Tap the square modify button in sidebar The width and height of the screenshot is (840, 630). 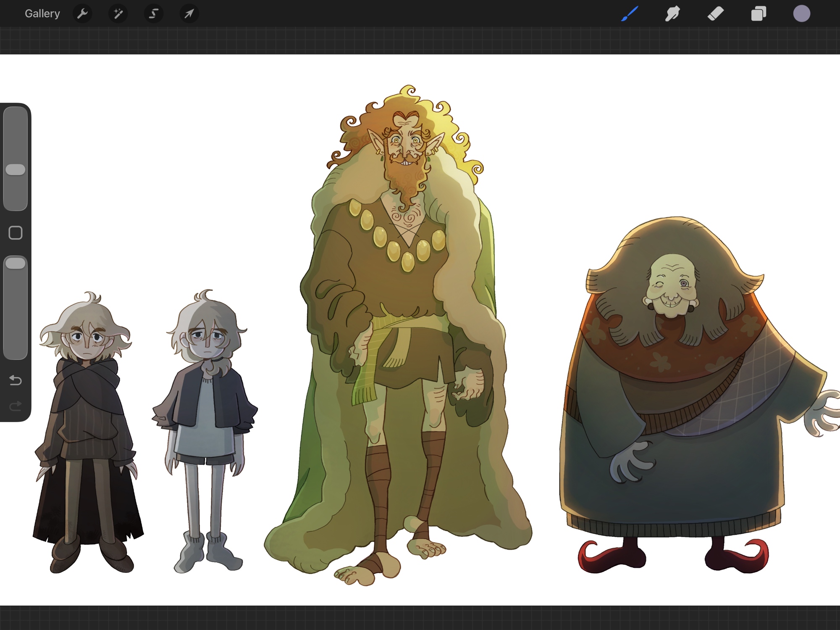pyautogui.click(x=16, y=233)
